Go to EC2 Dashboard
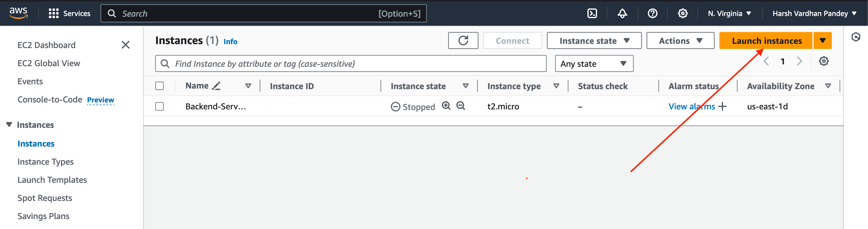This screenshot has height=229, width=868. coord(47,45)
